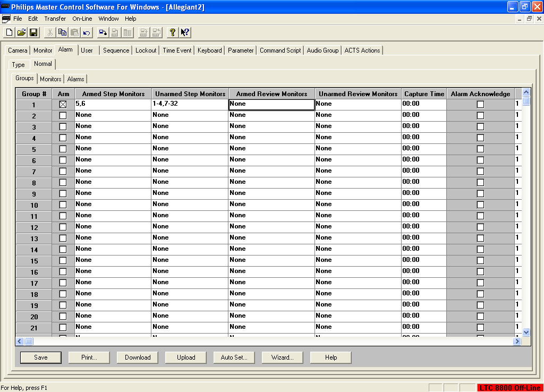Check Alarm Acknowledge for group 3
544x392 pixels.
[480, 126]
